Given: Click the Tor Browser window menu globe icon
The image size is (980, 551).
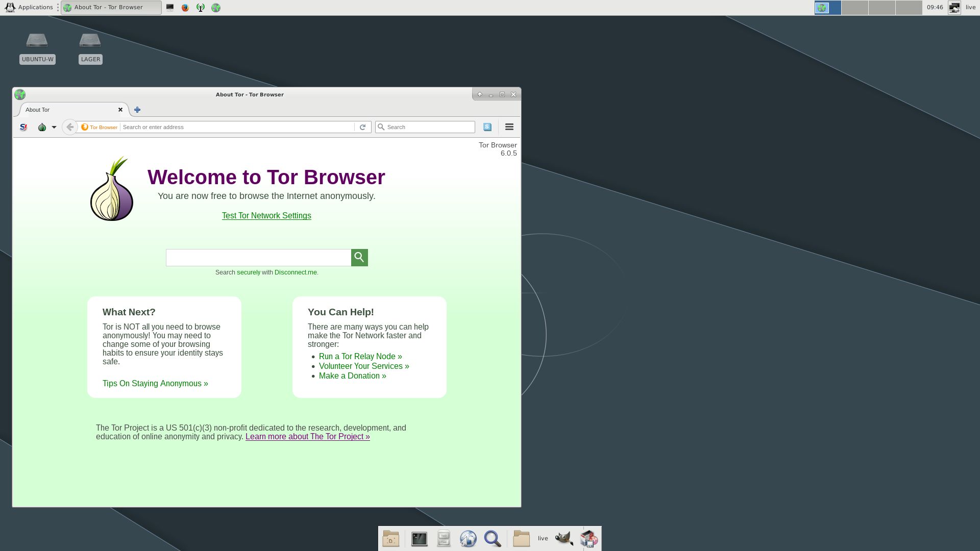Looking at the screenshot, I should click(20, 94).
